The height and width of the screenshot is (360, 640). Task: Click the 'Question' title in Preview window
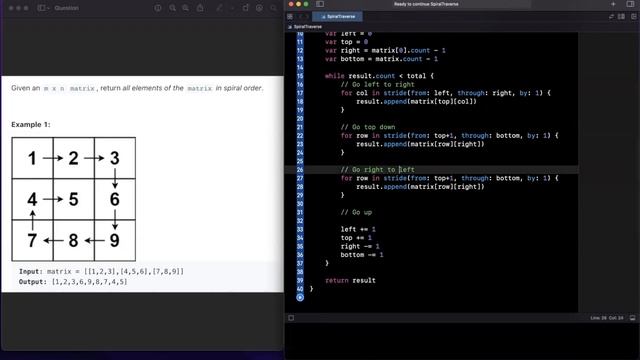(x=66, y=8)
